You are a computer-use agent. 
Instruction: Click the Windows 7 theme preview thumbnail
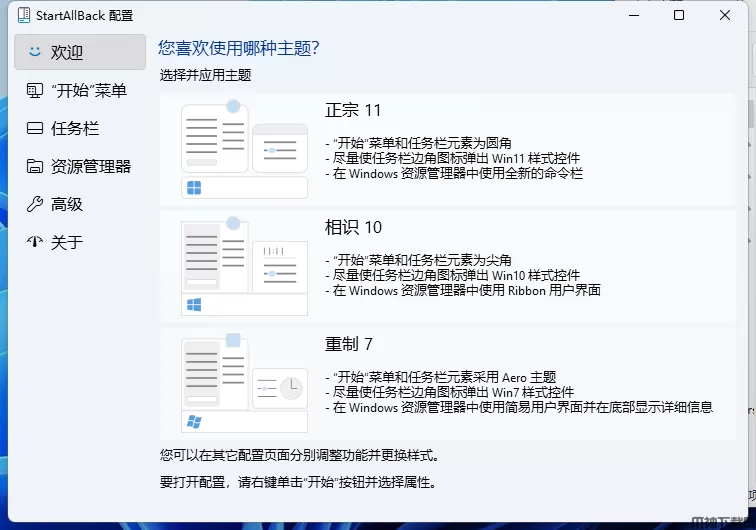(x=244, y=383)
